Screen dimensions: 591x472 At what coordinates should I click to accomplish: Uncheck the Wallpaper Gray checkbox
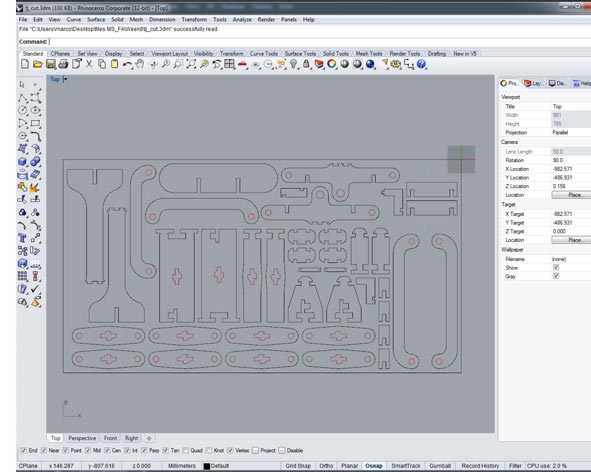(x=556, y=276)
